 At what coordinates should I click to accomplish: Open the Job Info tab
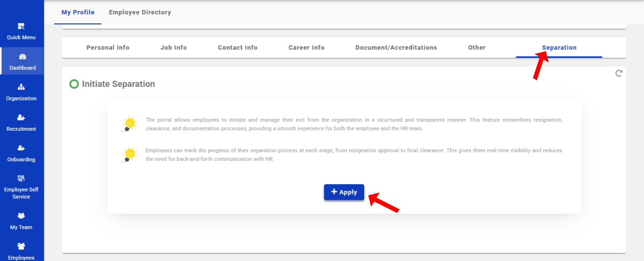173,48
